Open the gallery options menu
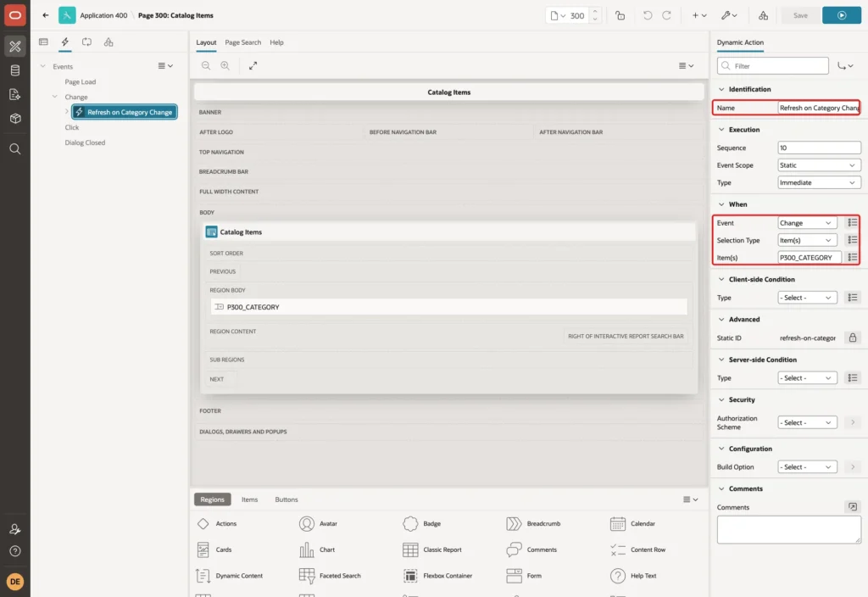Image resolution: width=868 pixels, height=597 pixels. pos(690,499)
